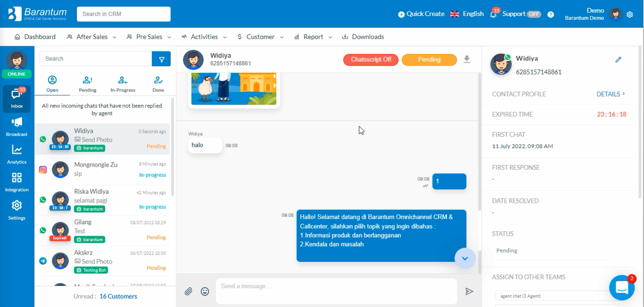Click the chat list scrollbar
644x307 pixels.
(x=173, y=146)
